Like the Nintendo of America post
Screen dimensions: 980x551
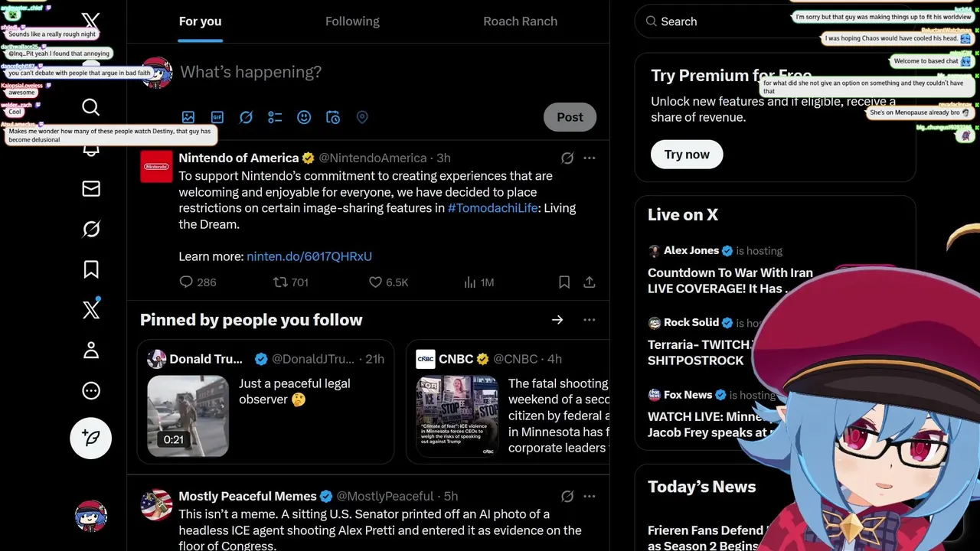pyautogui.click(x=388, y=282)
